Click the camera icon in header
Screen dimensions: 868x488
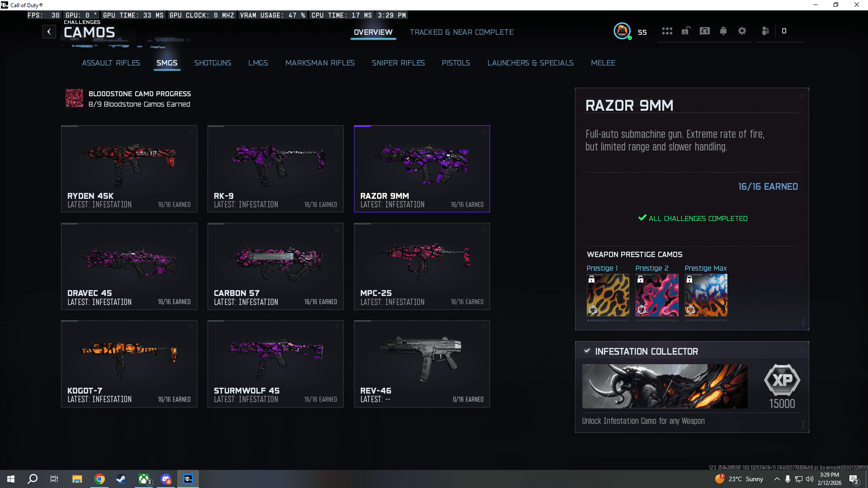point(705,31)
